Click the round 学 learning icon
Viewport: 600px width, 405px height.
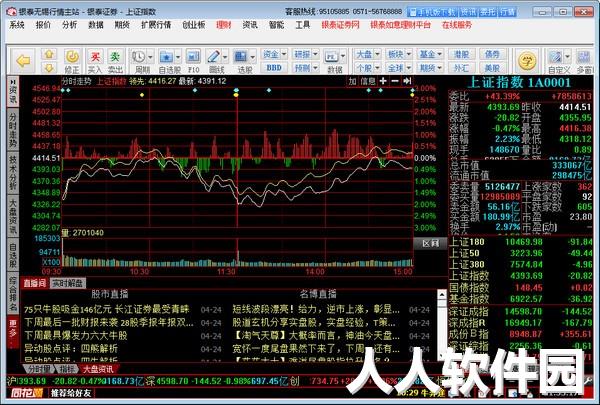click(527, 60)
